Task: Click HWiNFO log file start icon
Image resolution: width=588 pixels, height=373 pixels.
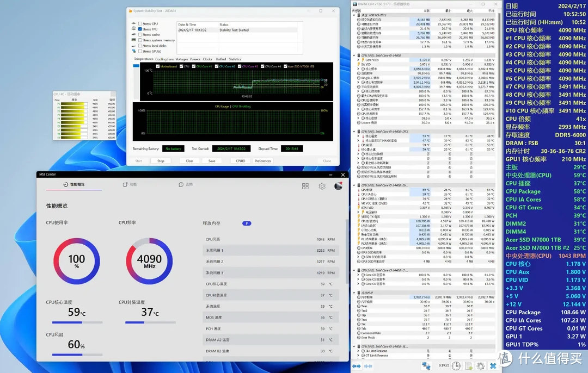Action: tap(469, 366)
